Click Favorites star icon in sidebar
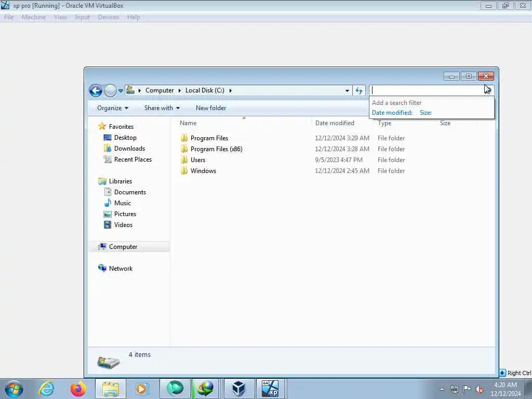The image size is (532, 399). pyautogui.click(x=102, y=126)
